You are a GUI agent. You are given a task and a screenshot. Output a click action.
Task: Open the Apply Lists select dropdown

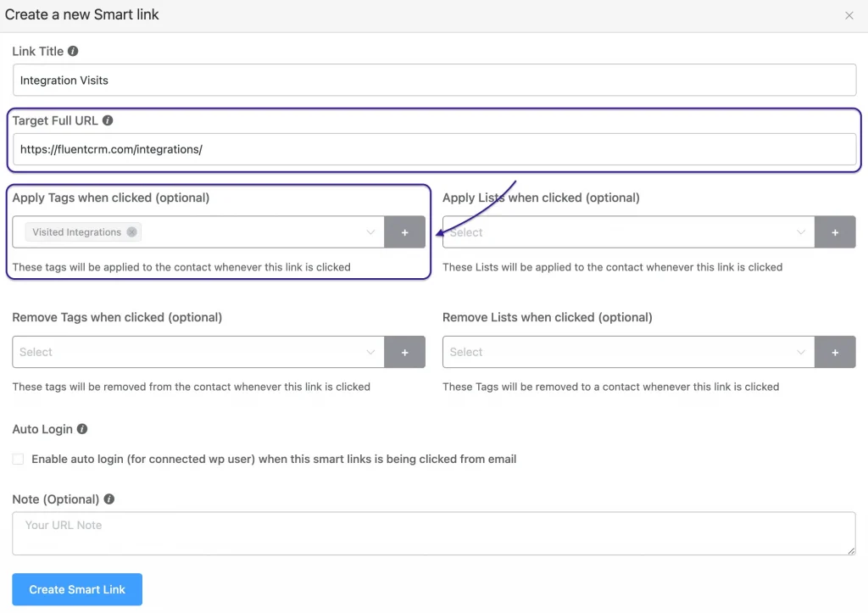coord(627,231)
